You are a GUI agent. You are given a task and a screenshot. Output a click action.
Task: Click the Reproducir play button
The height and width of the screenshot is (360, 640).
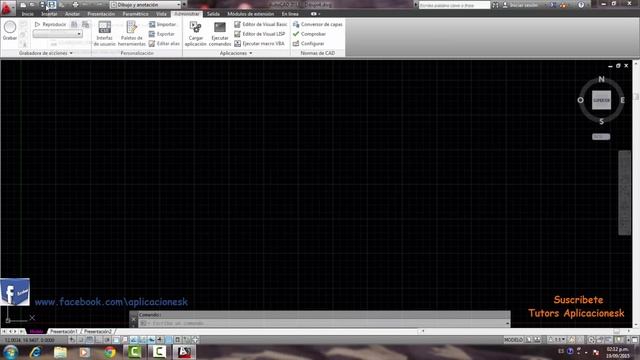51,24
